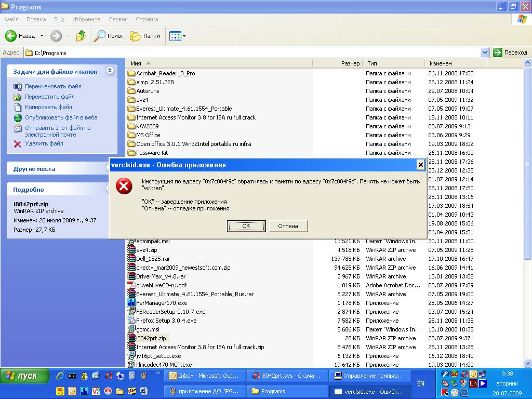The image size is (532, 399).
Task: Sort the file list by Тип column
Action: tap(394, 63)
